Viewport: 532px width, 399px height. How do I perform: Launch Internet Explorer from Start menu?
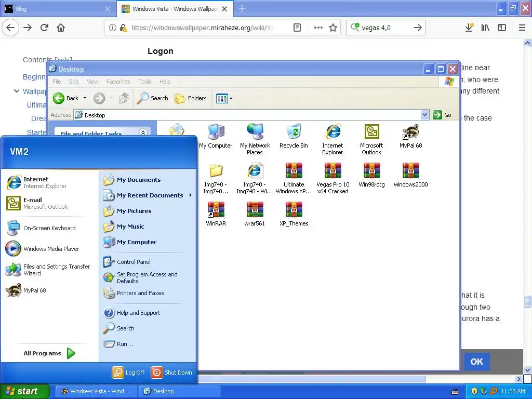50,182
